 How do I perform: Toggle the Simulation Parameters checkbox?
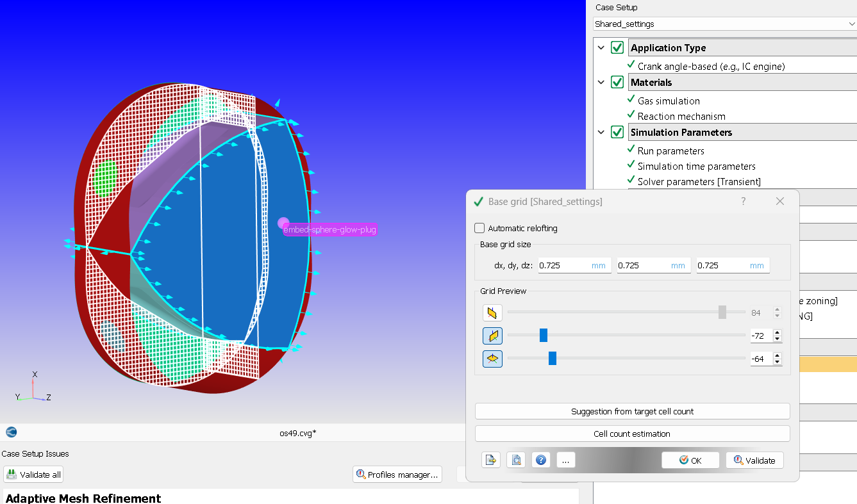click(x=617, y=132)
